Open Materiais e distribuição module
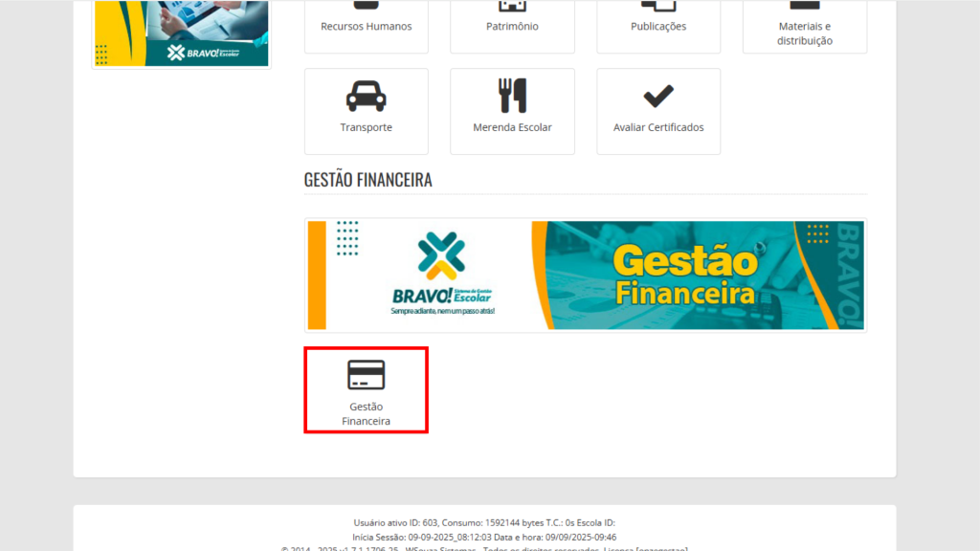 pyautogui.click(x=804, y=25)
